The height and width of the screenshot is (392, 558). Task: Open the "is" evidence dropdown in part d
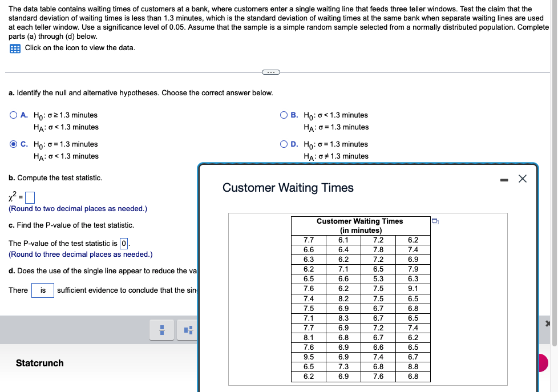tap(43, 290)
